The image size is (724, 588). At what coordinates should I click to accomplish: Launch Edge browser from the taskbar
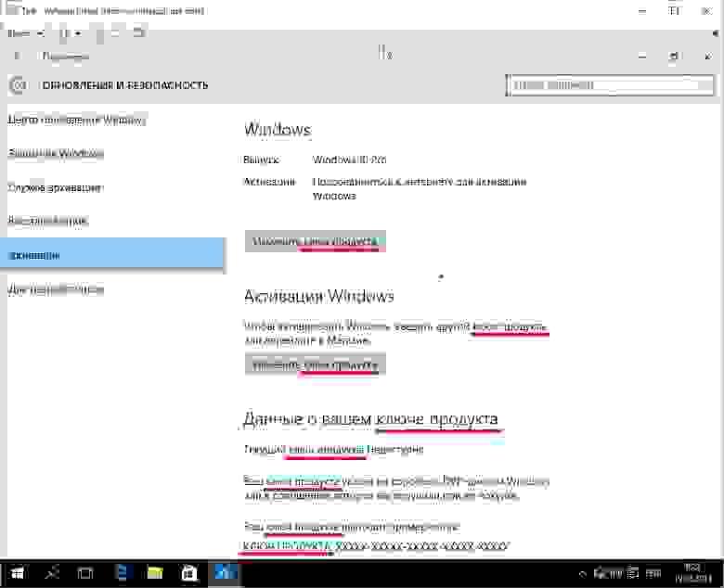point(122,573)
